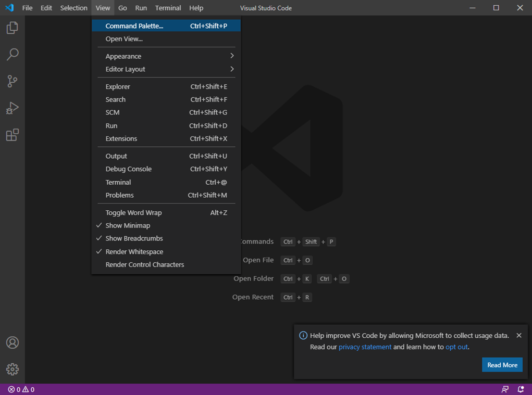Open the opt out link
The image size is (532, 395).
(x=456, y=347)
